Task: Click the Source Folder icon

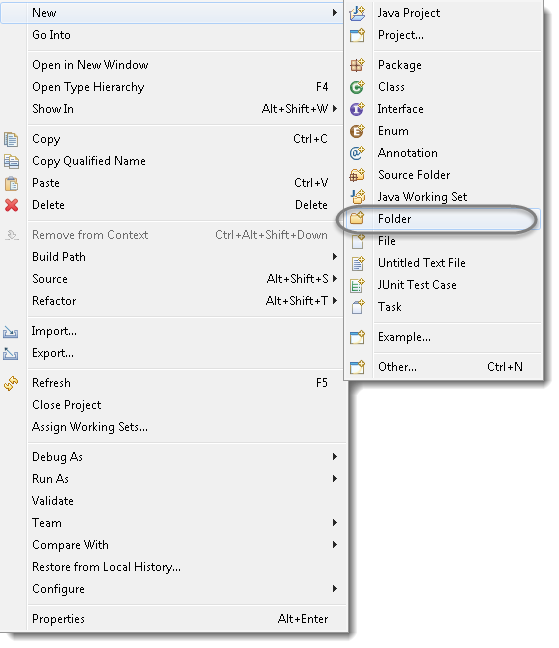Action: (x=357, y=175)
